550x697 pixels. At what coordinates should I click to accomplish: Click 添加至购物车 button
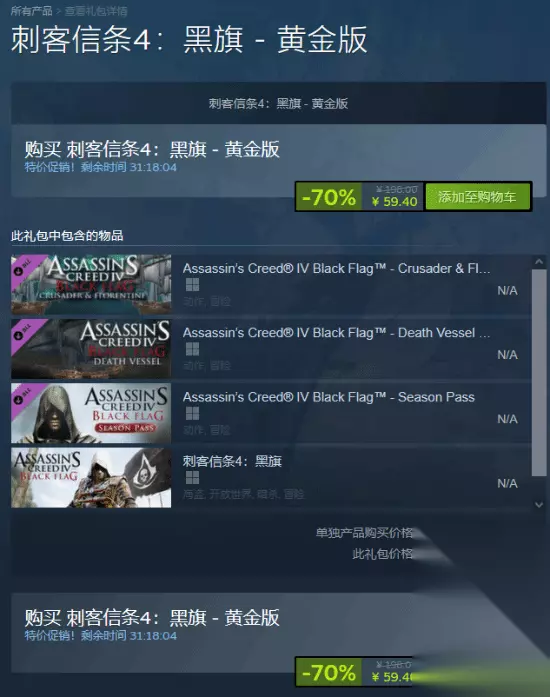(x=478, y=196)
